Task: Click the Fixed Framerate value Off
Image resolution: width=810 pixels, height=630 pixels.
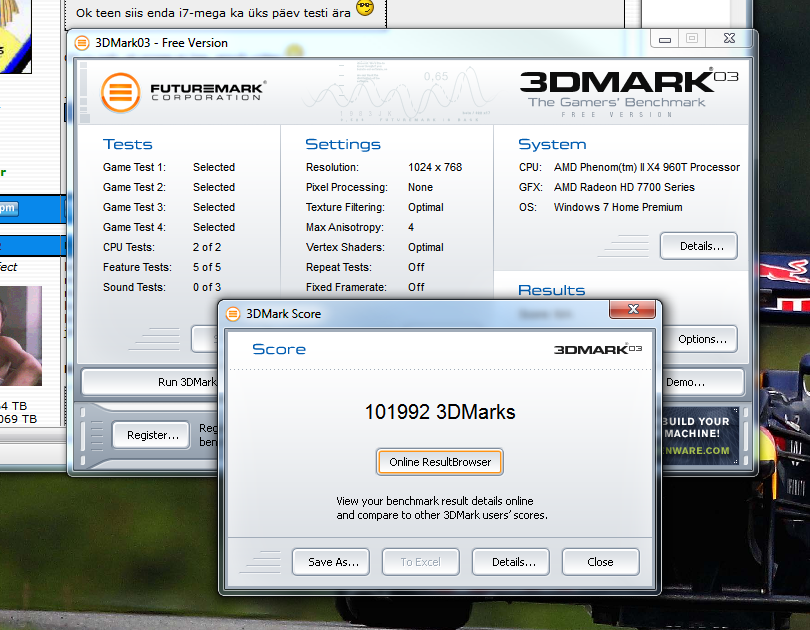Action: coord(416,287)
